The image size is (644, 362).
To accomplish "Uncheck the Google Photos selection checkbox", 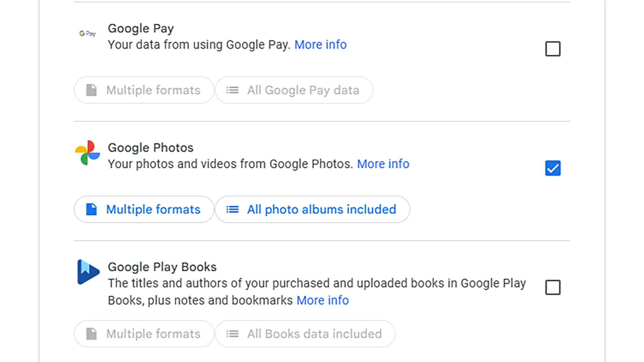I will (x=553, y=168).
